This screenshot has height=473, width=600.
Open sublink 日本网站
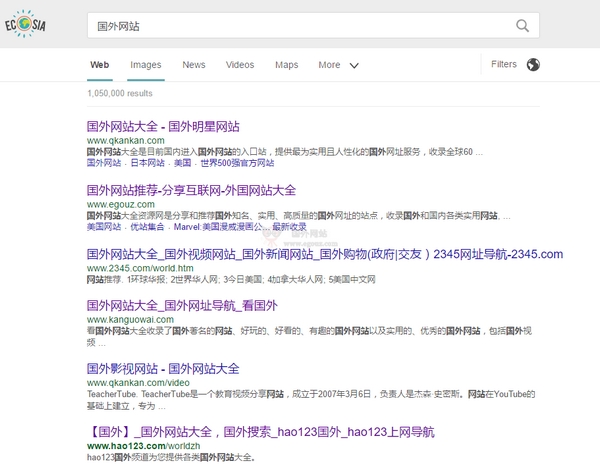[147, 163]
